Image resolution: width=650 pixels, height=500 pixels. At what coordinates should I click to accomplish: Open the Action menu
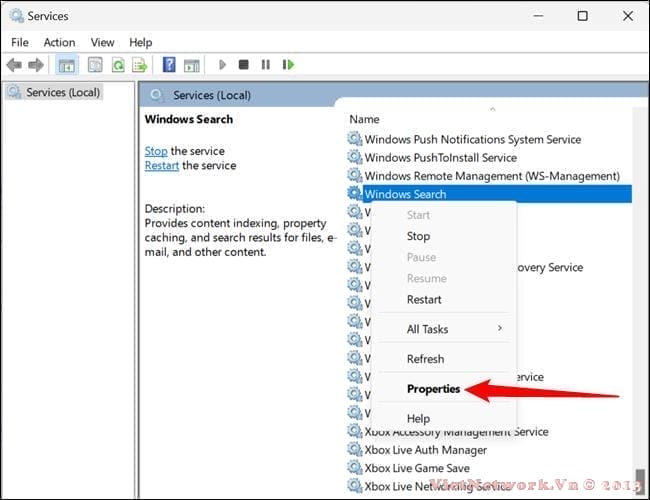59,42
